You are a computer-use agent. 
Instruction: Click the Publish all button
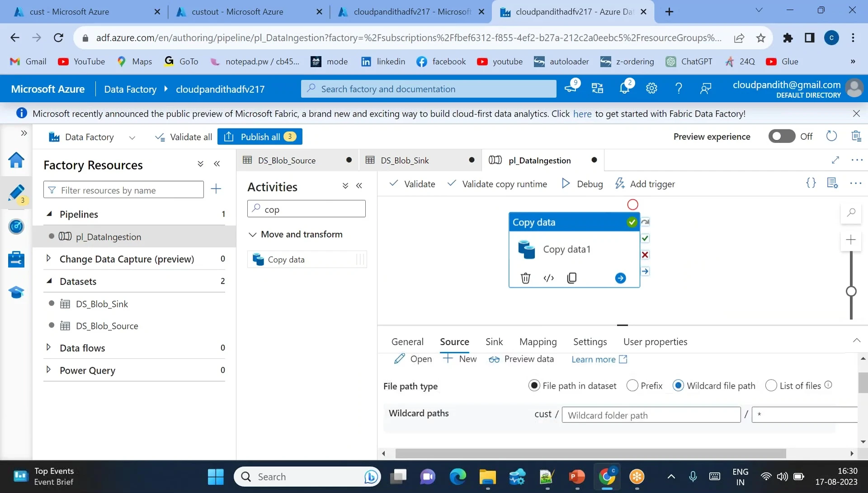[259, 136]
